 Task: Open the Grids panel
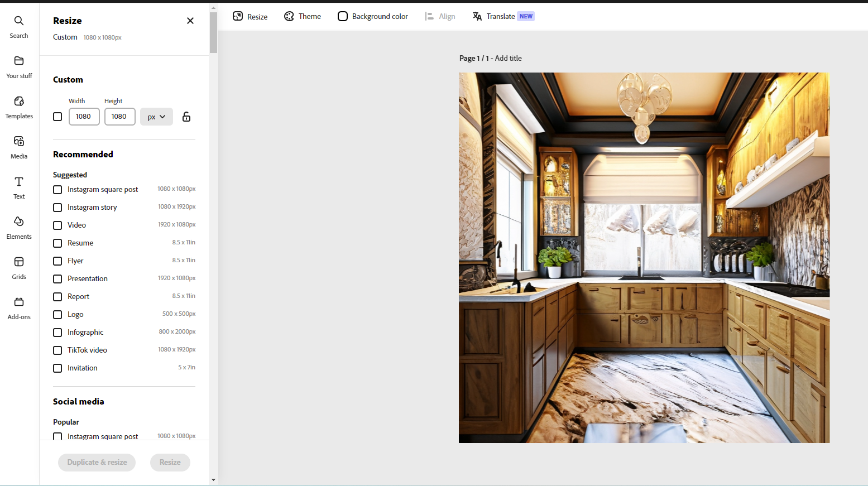click(x=19, y=268)
